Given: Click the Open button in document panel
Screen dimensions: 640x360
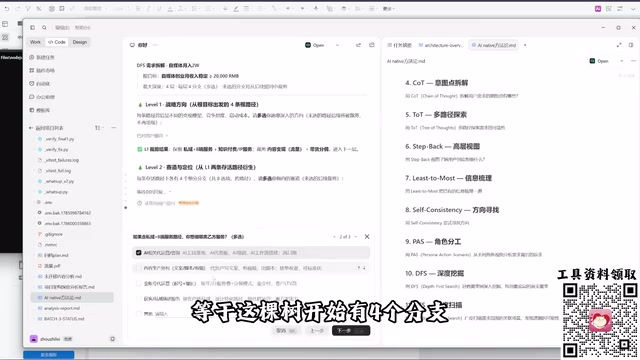Looking at the screenshot, I should tap(599, 61).
